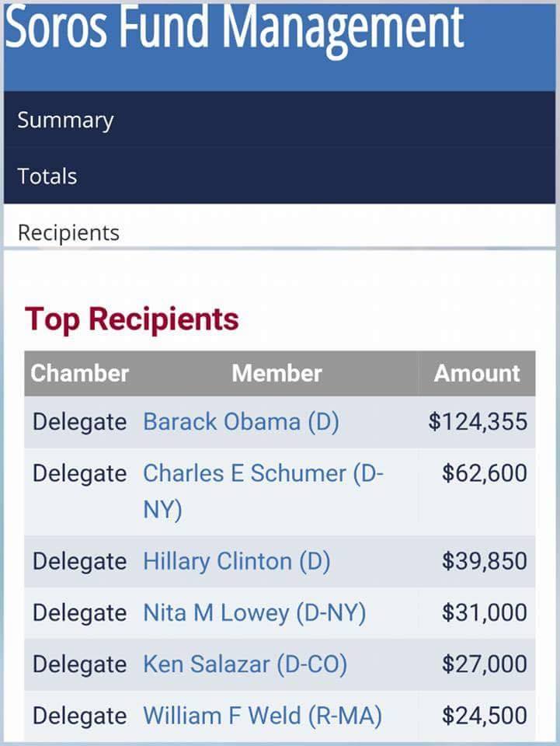560x746 pixels.
Task: Sort table by Chamber column header
Action: click(x=80, y=374)
